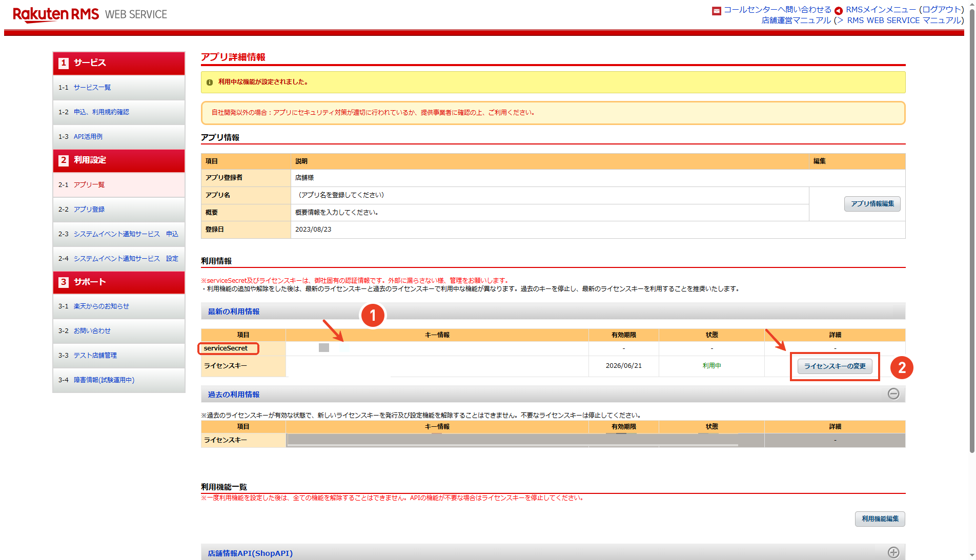Click the serviceSecret row label
The height and width of the screenshot is (560, 976).
click(x=226, y=348)
